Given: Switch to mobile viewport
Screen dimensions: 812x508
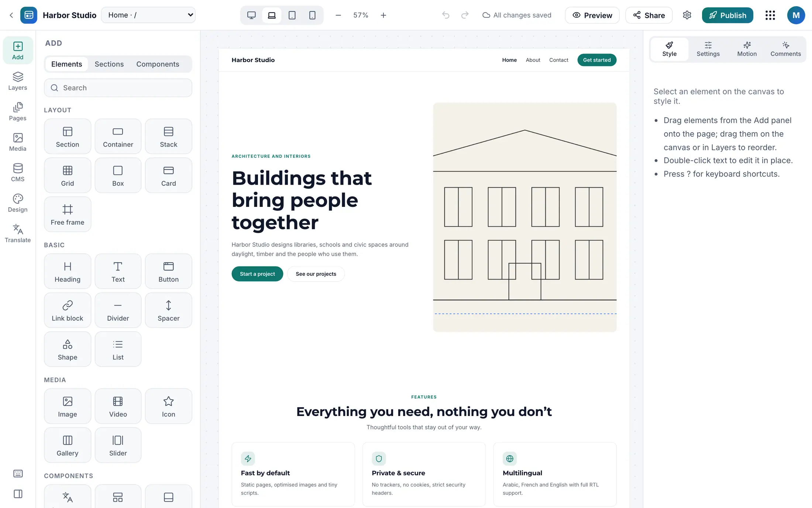Looking at the screenshot, I should 312,15.
